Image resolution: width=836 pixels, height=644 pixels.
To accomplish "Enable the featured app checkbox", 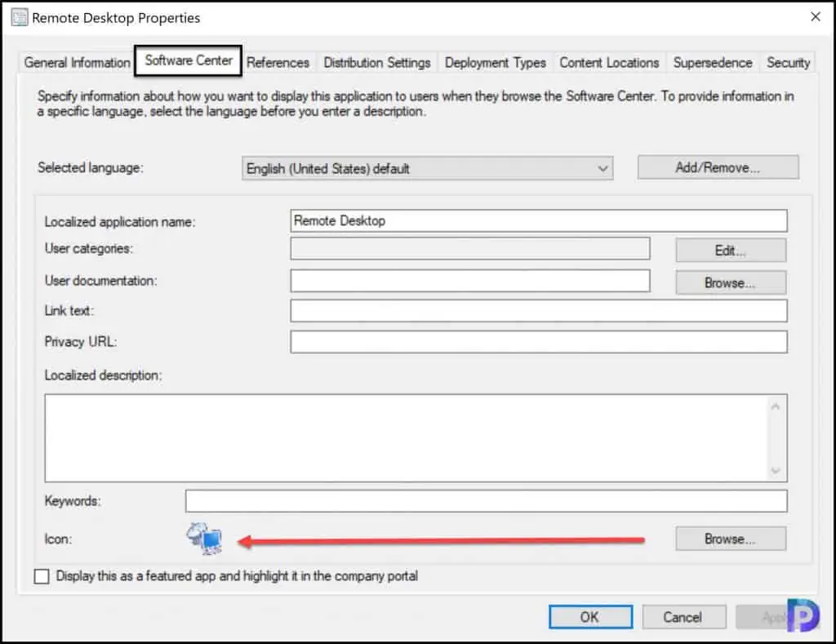I will [42, 576].
